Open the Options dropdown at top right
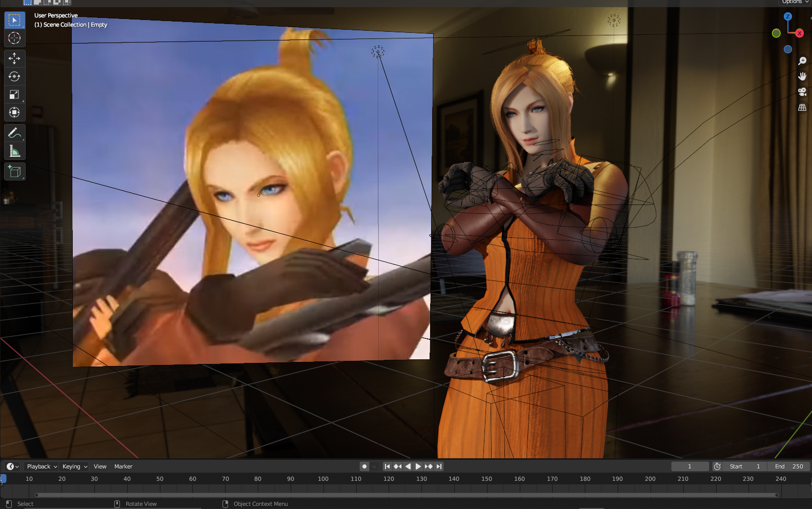 (795, 2)
